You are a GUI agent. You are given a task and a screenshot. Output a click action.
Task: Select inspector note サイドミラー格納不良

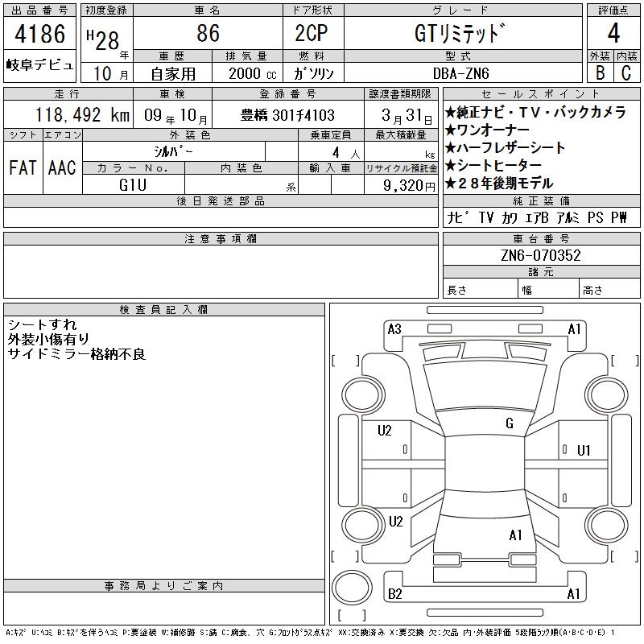[76, 354]
